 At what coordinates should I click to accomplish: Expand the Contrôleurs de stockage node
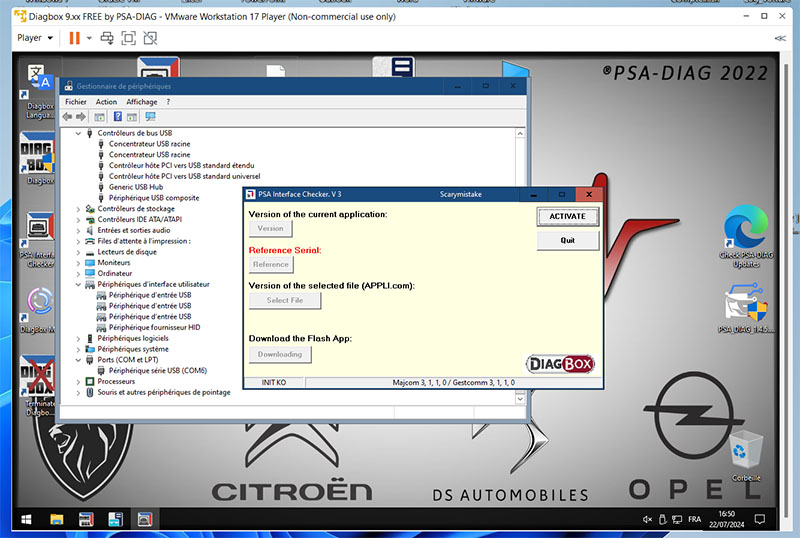tap(78, 209)
